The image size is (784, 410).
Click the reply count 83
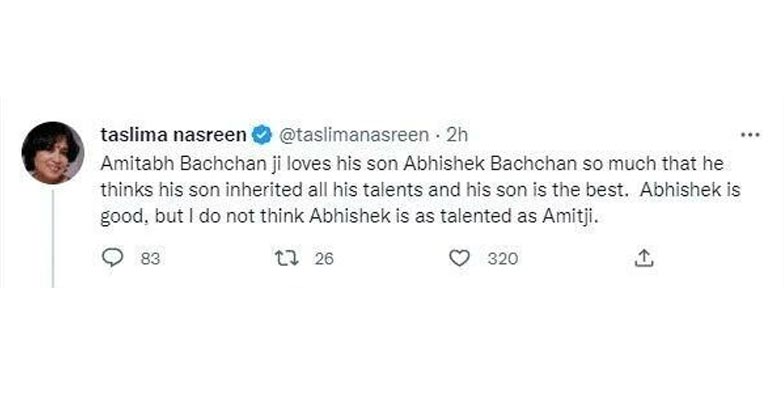tap(151, 259)
